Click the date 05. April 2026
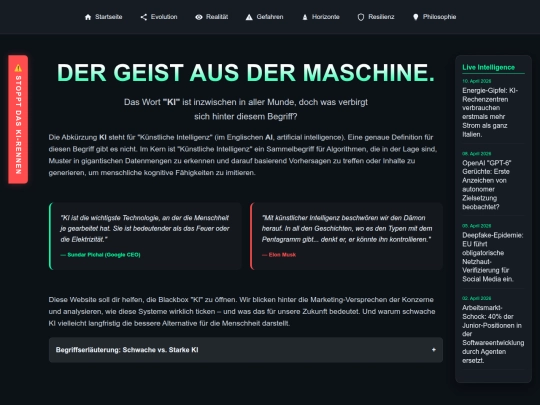Image resolution: width=540 pixels, height=405 pixels. click(477, 226)
